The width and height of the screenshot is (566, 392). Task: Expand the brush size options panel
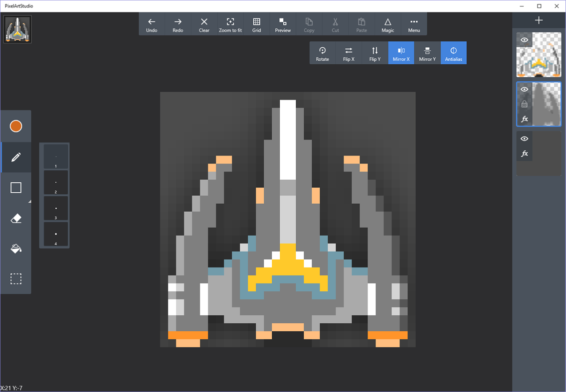[x=29, y=200]
